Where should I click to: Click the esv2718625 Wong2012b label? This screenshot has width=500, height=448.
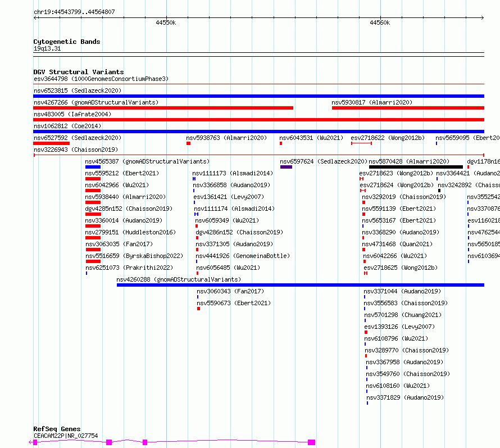pyautogui.click(x=401, y=268)
